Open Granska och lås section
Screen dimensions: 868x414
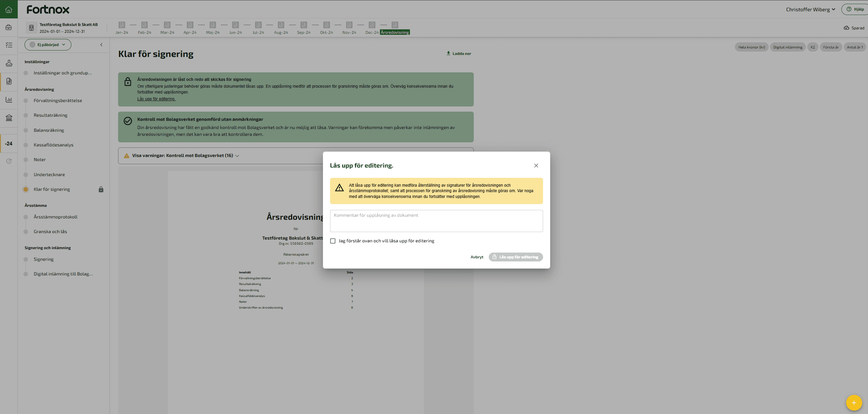point(50,232)
